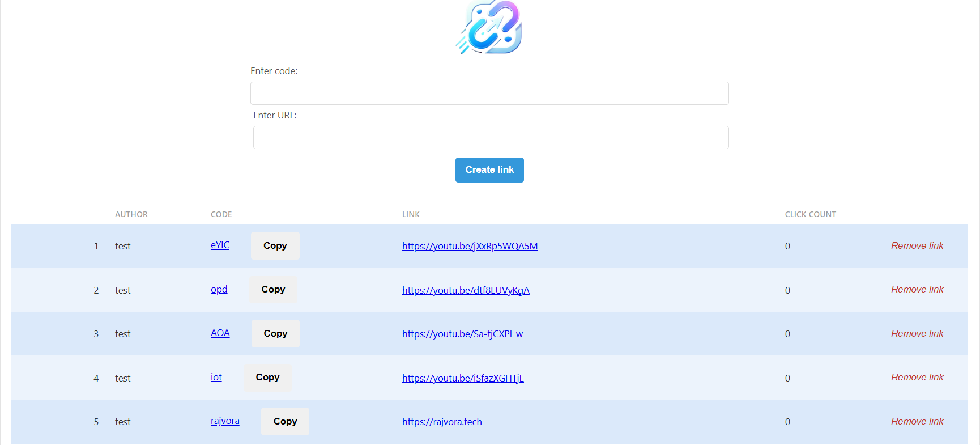The height and width of the screenshot is (445, 980).
Task: Click the chain link logo icon
Action: [x=489, y=27]
